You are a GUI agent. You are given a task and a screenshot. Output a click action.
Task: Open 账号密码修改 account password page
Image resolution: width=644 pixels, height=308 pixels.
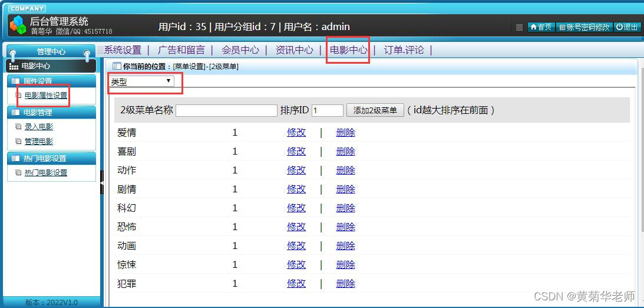584,27
